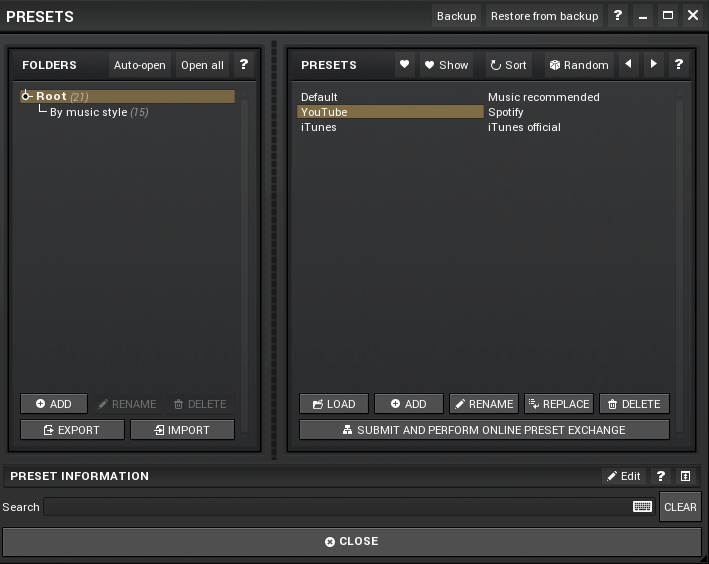Click the heart favorite icon in Presets header
Image resolution: width=709 pixels, height=564 pixels.
[x=404, y=65]
